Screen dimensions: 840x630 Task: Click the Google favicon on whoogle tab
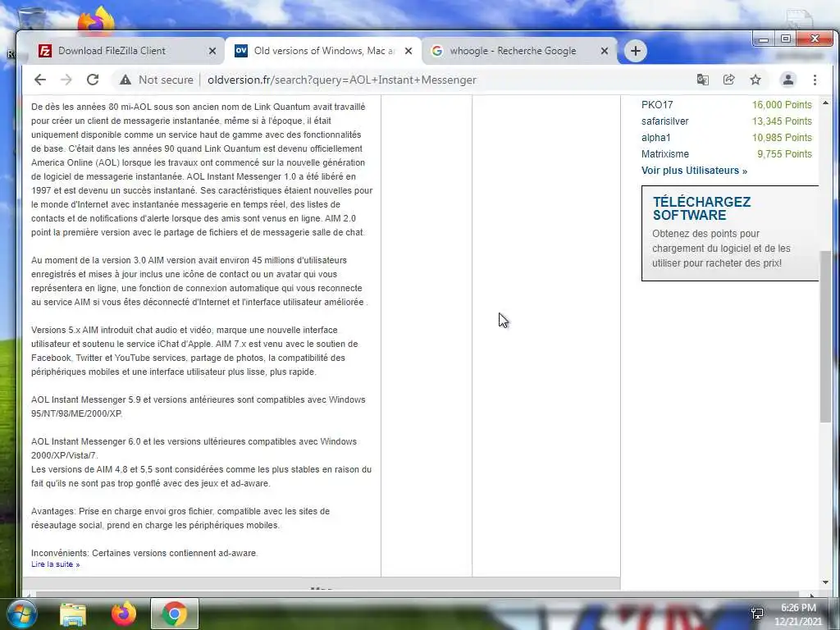pos(437,51)
